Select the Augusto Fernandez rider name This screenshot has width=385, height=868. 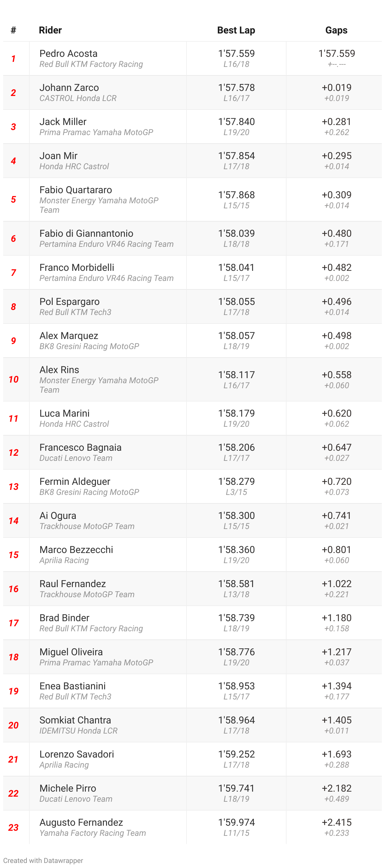tap(81, 822)
